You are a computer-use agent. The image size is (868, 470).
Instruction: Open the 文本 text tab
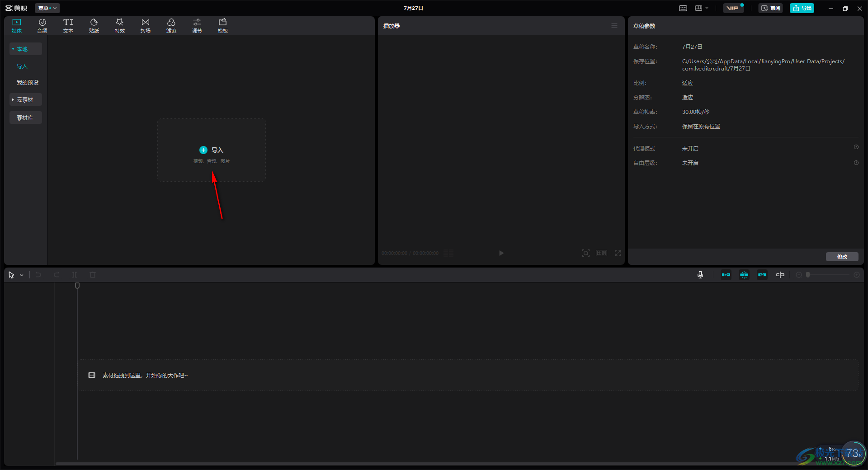68,26
